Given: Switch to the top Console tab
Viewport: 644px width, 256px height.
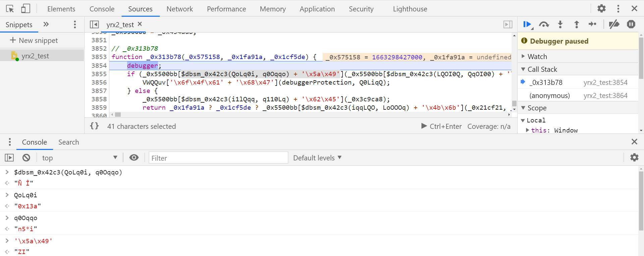Looking at the screenshot, I should tap(102, 9).
